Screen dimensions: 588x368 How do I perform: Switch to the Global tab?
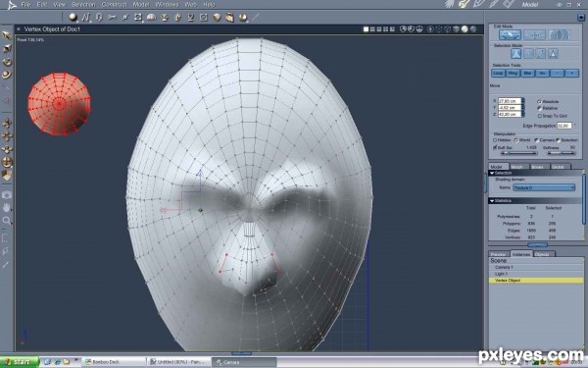click(558, 167)
